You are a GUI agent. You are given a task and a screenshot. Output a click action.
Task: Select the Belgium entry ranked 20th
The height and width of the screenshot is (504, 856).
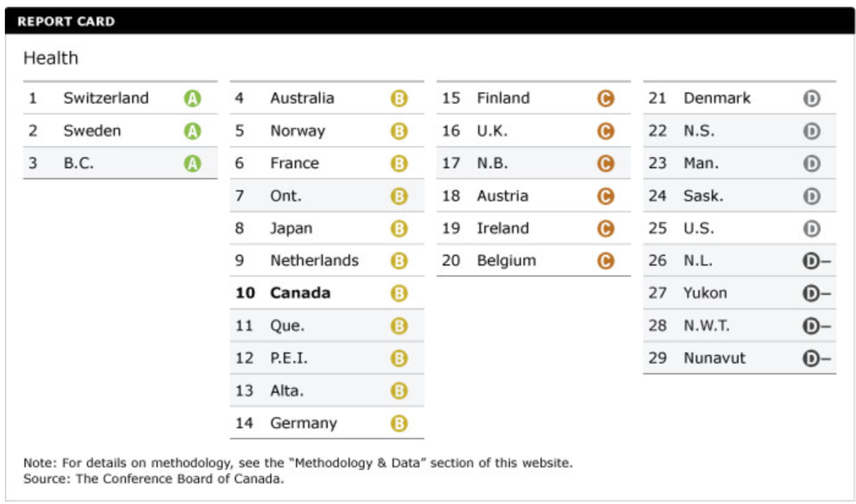pos(506,261)
